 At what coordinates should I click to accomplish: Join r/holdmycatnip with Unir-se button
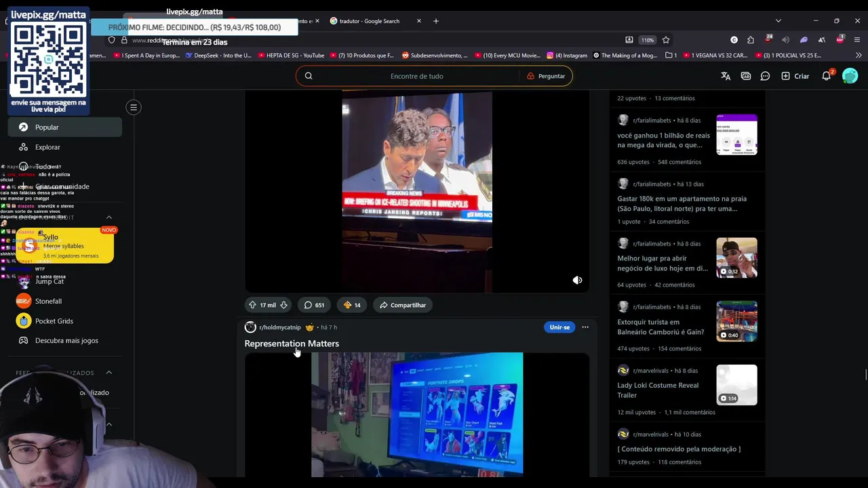[x=559, y=327]
